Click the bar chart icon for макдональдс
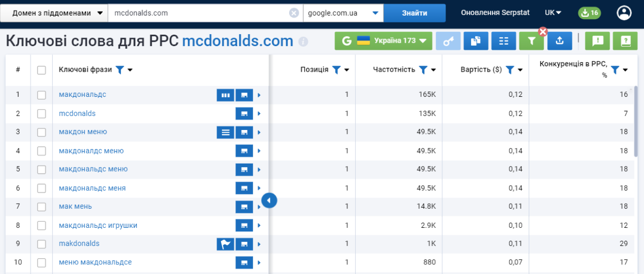This screenshot has height=274, width=644. click(226, 95)
